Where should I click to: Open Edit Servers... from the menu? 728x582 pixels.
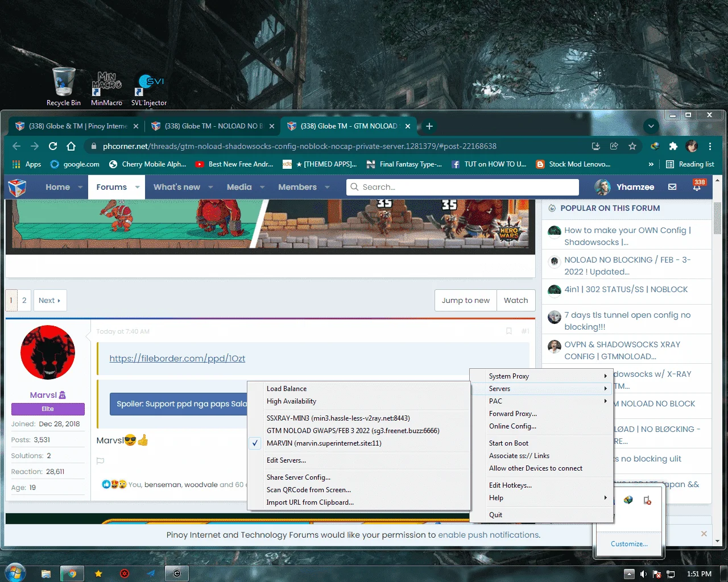coord(358,460)
